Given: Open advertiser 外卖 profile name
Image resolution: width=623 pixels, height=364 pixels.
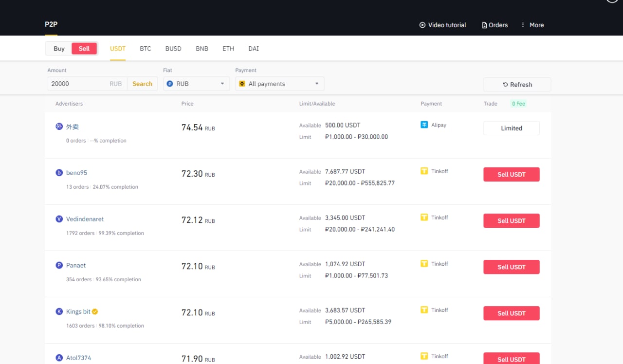Looking at the screenshot, I should pos(73,127).
